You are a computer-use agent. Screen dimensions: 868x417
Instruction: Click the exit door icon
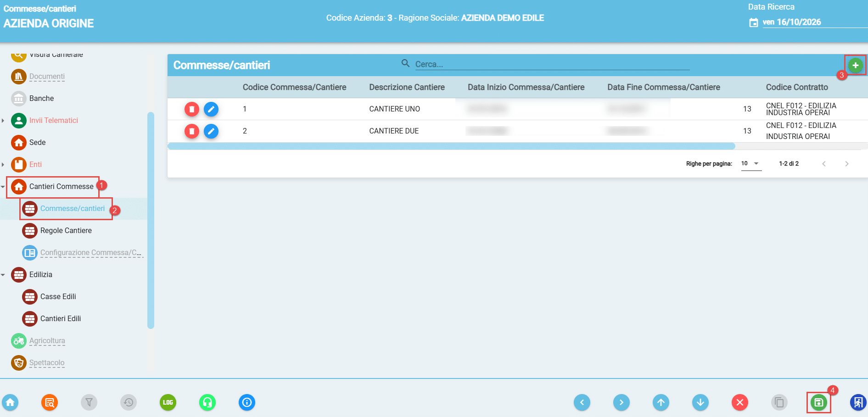[858, 403]
